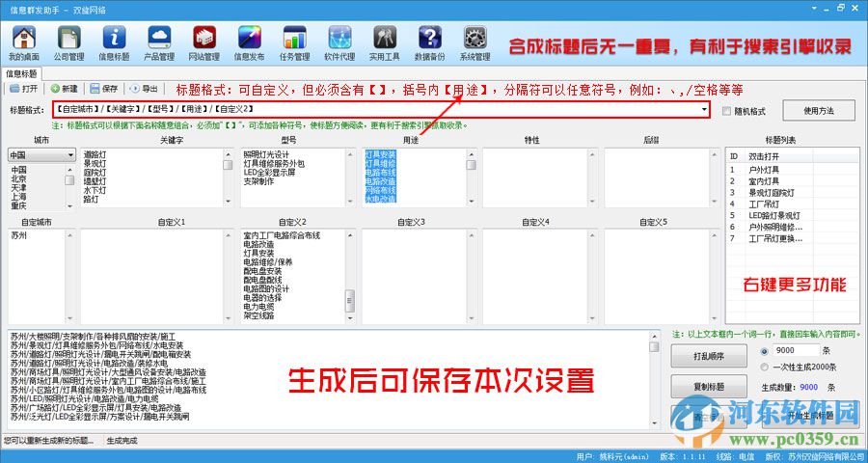
Task: Open 实用工具 tools icon
Action: pyautogui.click(x=385, y=42)
